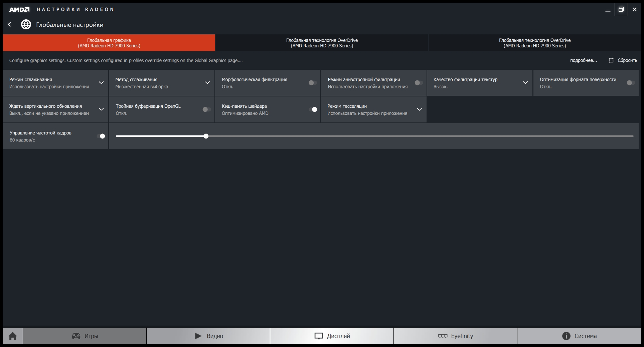Toggle Режим анизотропной фильтрации switch
Screen dimensions: 644x347
point(419,83)
